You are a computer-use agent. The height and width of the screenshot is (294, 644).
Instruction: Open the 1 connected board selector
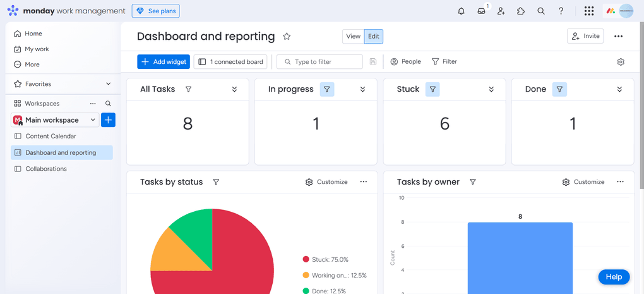click(230, 62)
